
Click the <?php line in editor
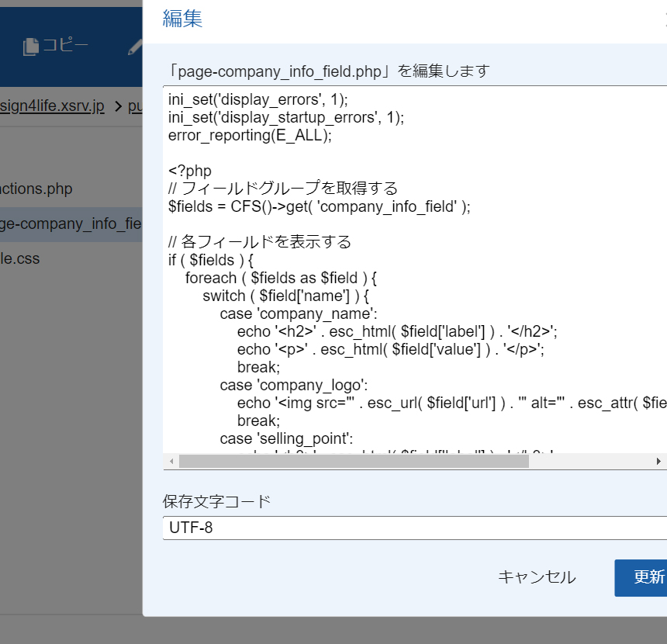click(190, 171)
